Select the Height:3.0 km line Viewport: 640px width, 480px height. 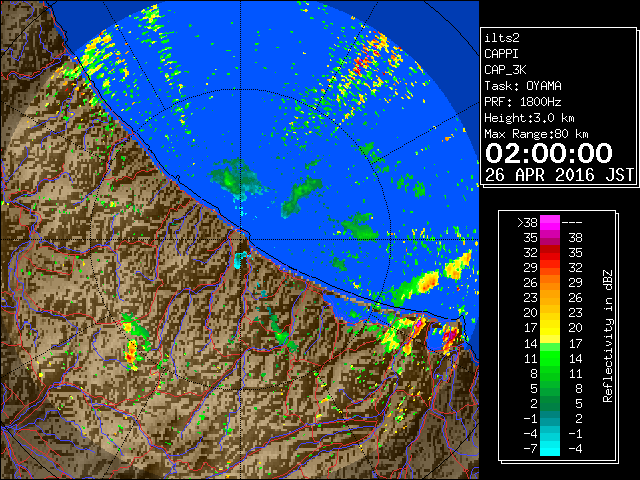pyautogui.click(x=529, y=118)
